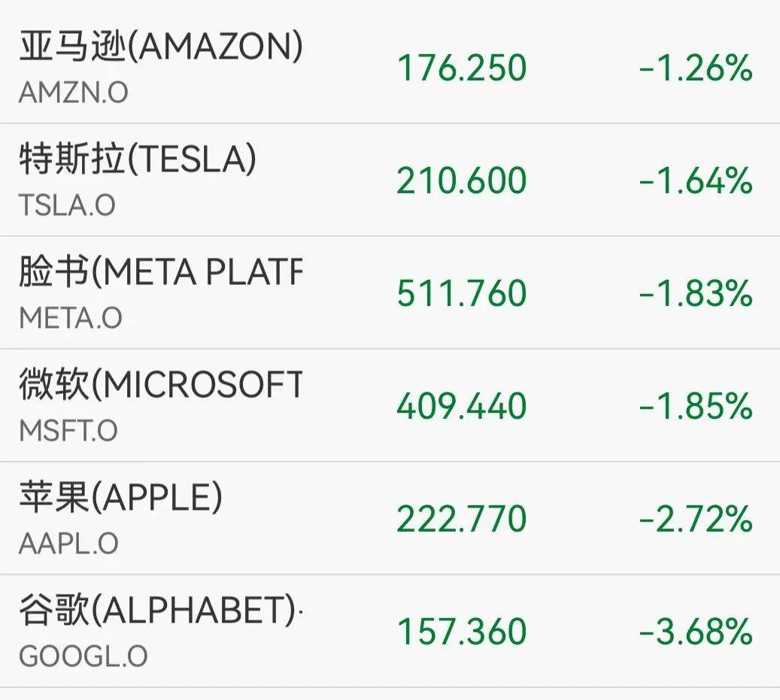Open the 微软(MICROSOFT) stock entry
780x700 pixels.
point(158,386)
